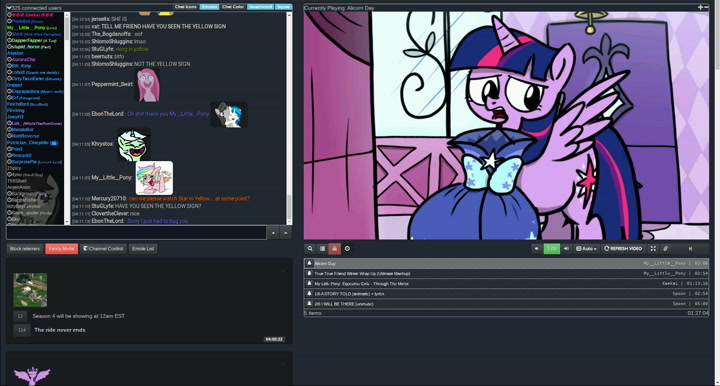Toggle the Chat Icons option
720x386 pixels.
[186, 7]
